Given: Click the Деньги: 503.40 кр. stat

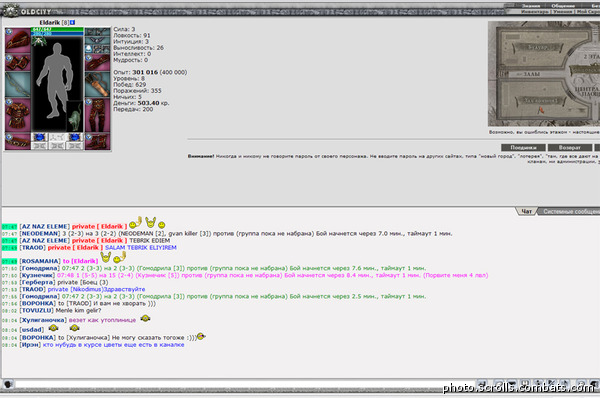Looking at the screenshot, I should click(141, 103).
